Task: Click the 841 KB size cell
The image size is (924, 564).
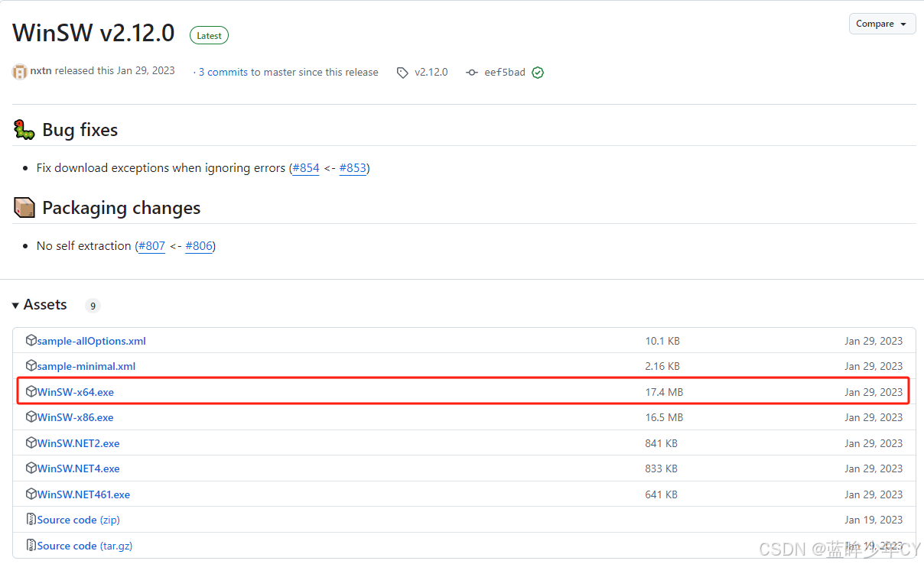Action: [x=661, y=443]
